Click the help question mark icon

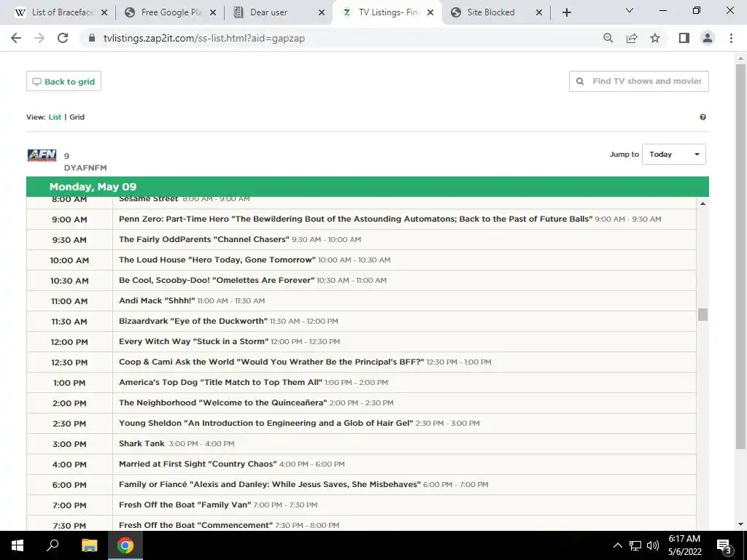(703, 117)
